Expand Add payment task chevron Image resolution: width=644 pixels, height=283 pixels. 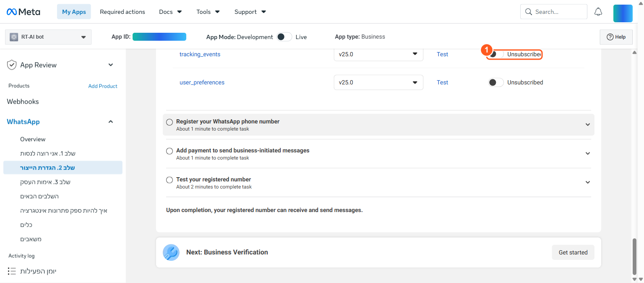point(588,154)
